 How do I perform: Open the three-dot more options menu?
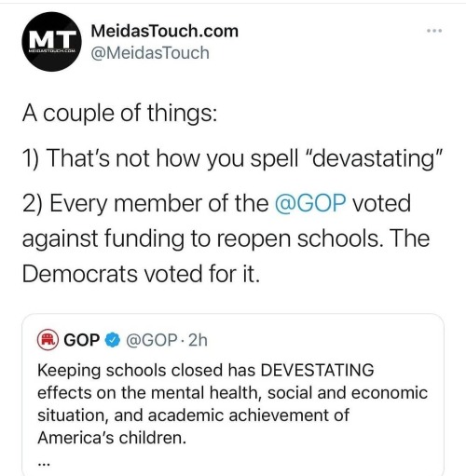434,31
